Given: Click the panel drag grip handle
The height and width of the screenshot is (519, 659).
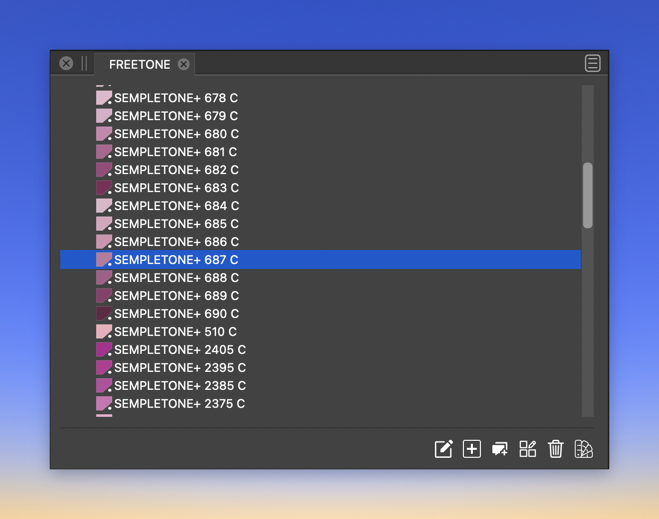Looking at the screenshot, I should point(84,63).
